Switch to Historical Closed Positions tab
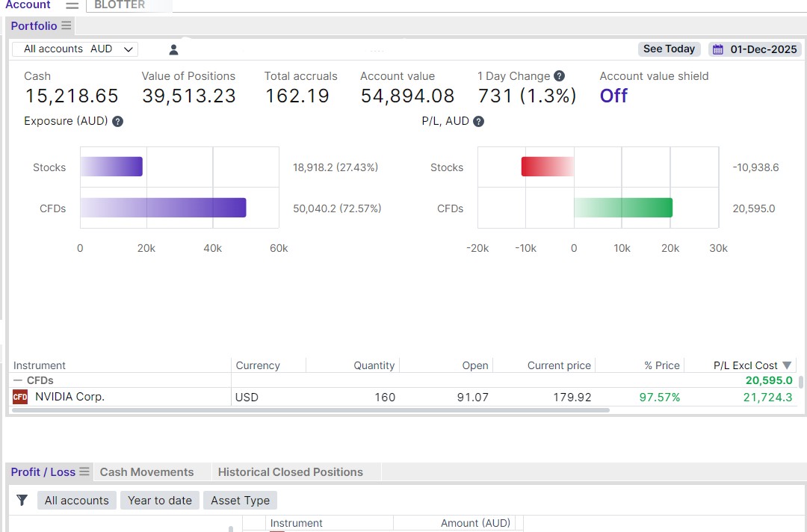 290,471
